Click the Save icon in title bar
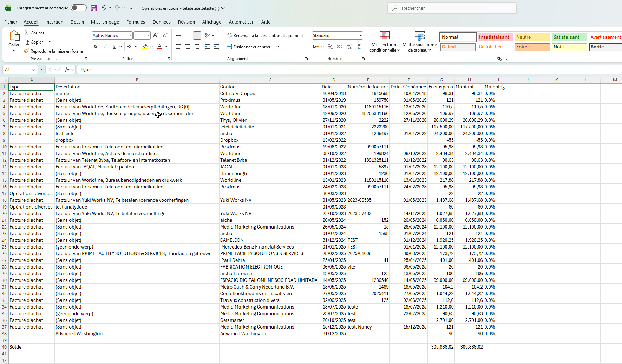Viewport: 622px width, 364px height. point(93,8)
